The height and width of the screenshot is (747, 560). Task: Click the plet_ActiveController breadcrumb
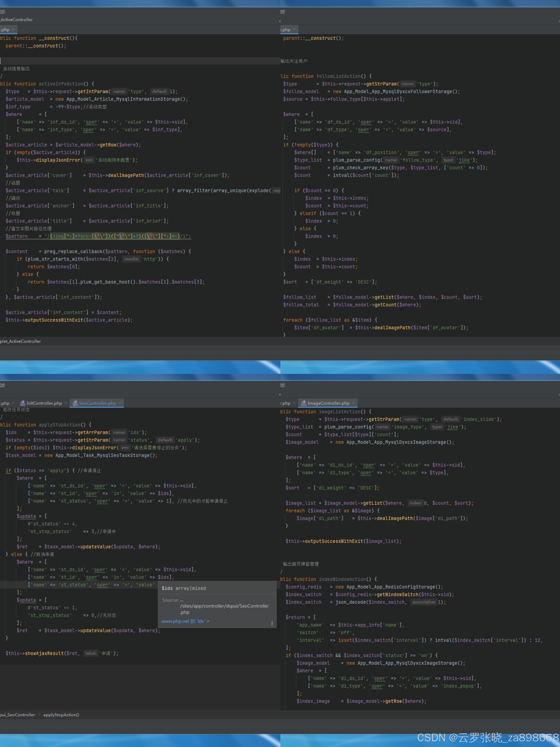[x=21, y=341]
